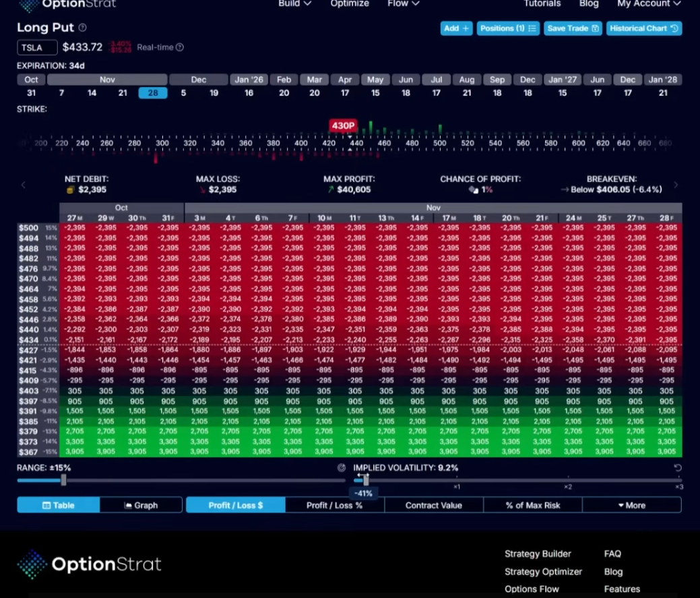Image resolution: width=700 pixels, height=598 pixels.
Task: Open the Optimize menu item
Action: click(350, 4)
